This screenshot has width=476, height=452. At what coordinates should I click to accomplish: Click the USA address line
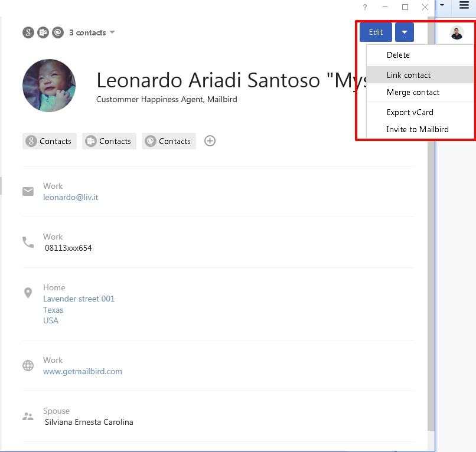pyautogui.click(x=51, y=320)
